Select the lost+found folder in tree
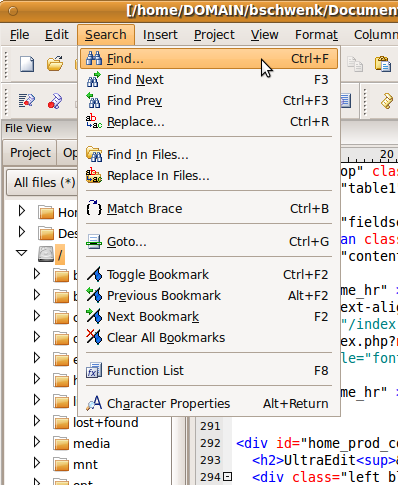Screen dimensions: 398x485 [106, 423]
